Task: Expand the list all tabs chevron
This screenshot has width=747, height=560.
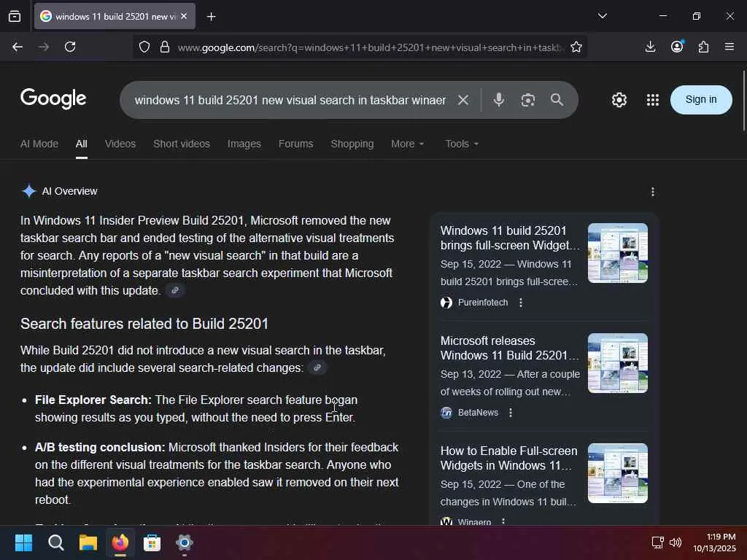Action: 602,16
